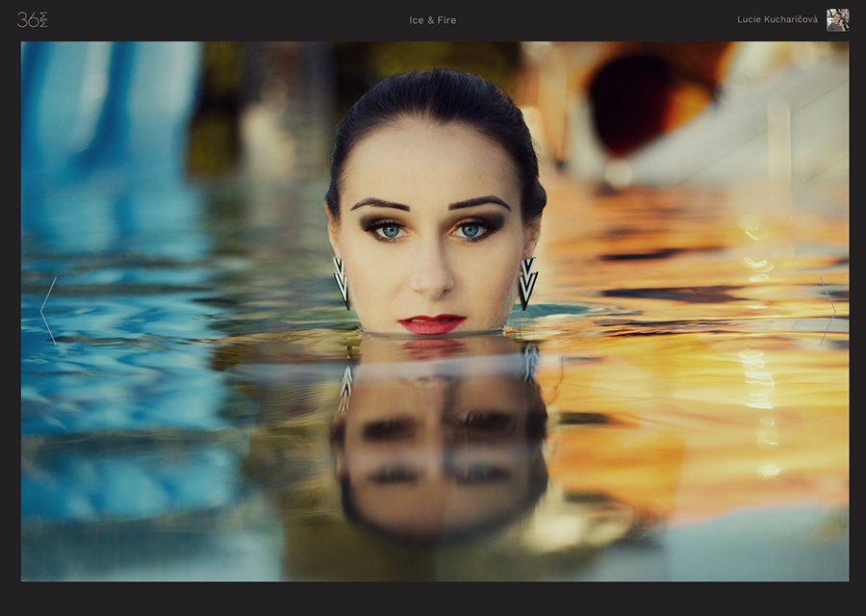The width and height of the screenshot is (866, 616).
Task: Select the centered title text in the header
Action: [x=432, y=20]
